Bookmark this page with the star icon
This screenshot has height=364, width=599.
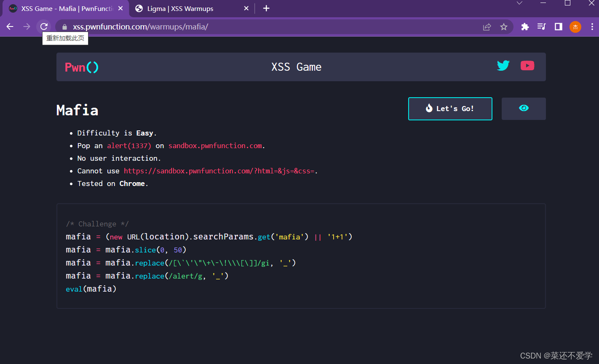click(504, 27)
